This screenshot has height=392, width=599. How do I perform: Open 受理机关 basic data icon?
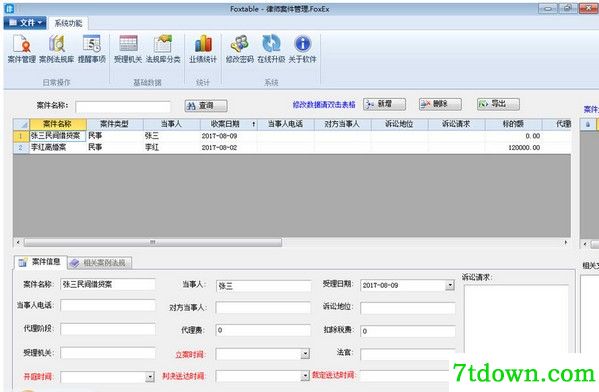128,49
